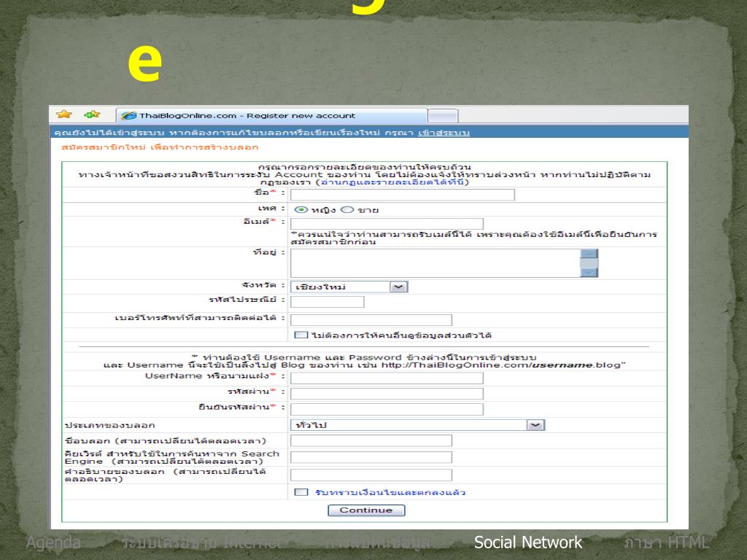
Task: Select the ชาย (male) radio button
Action: pos(347,209)
